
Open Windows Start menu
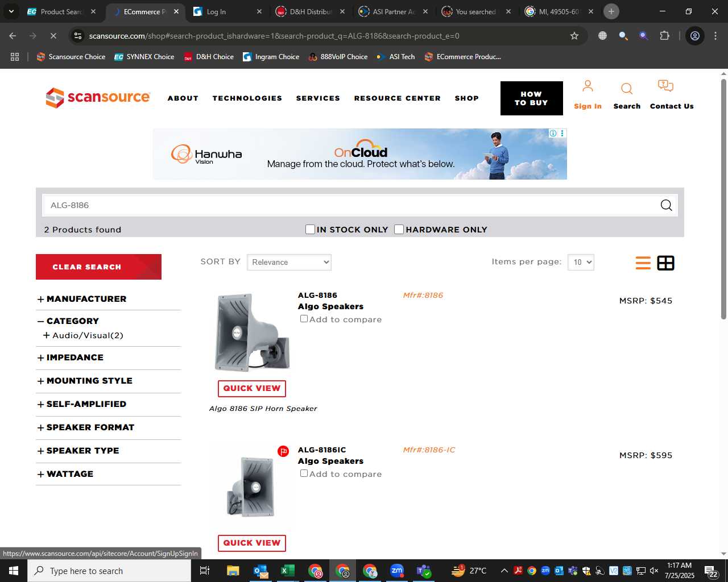click(x=13, y=571)
